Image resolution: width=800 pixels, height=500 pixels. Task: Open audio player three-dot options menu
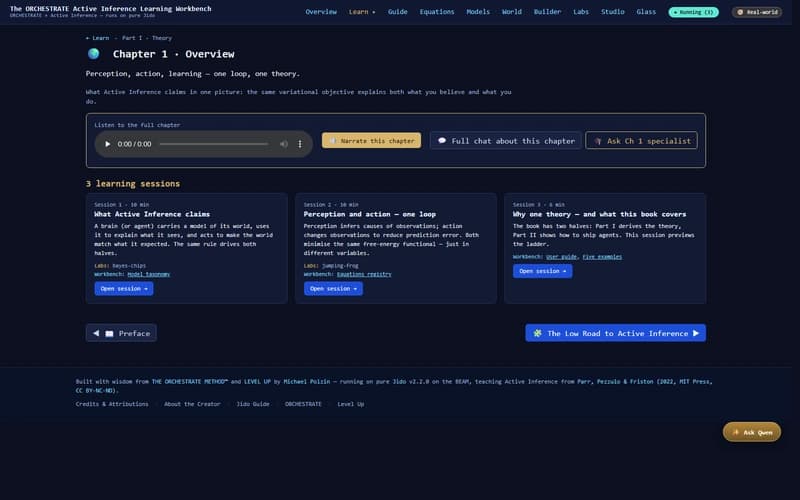tap(300, 144)
